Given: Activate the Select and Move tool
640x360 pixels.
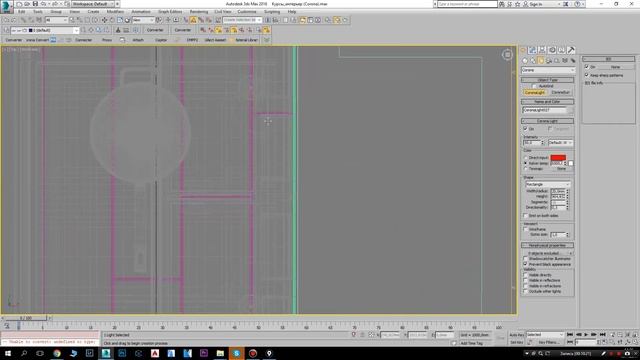Looking at the screenshot, I should 104,20.
